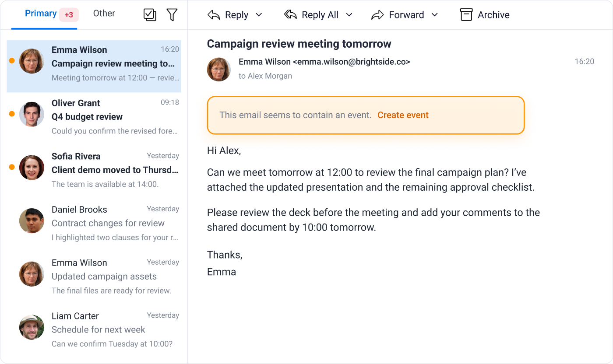This screenshot has height=364, width=613.
Task: Click the Reply All double-arrow icon
Action: [290, 15]
